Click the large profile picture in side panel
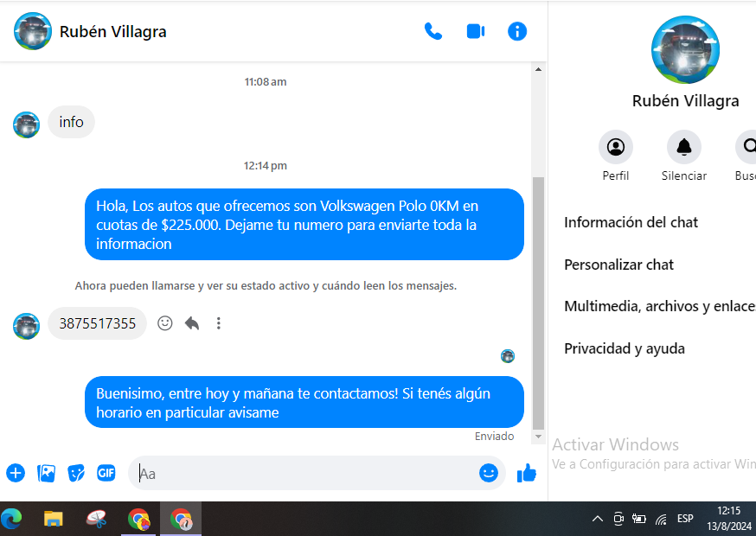The height and width of the screenshot is (536, 756). pyautogui.click(x=685, y=49)
